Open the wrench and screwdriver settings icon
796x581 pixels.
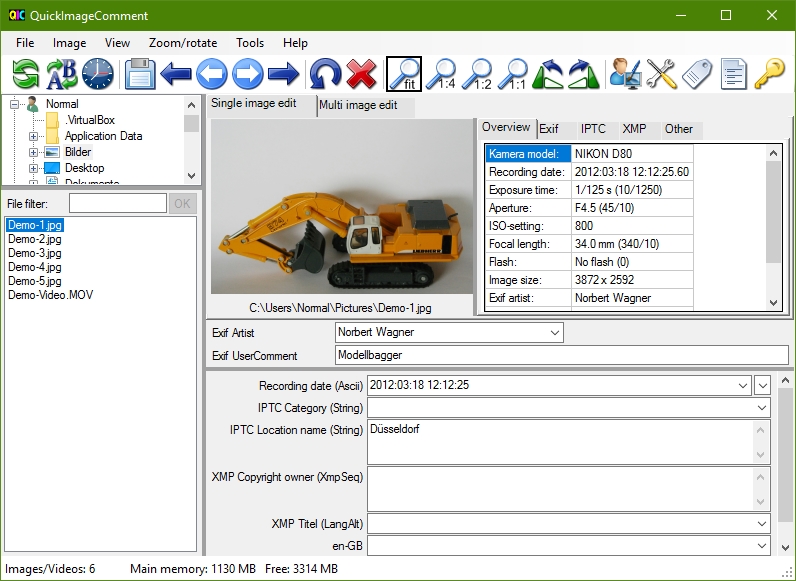(661, 74)
